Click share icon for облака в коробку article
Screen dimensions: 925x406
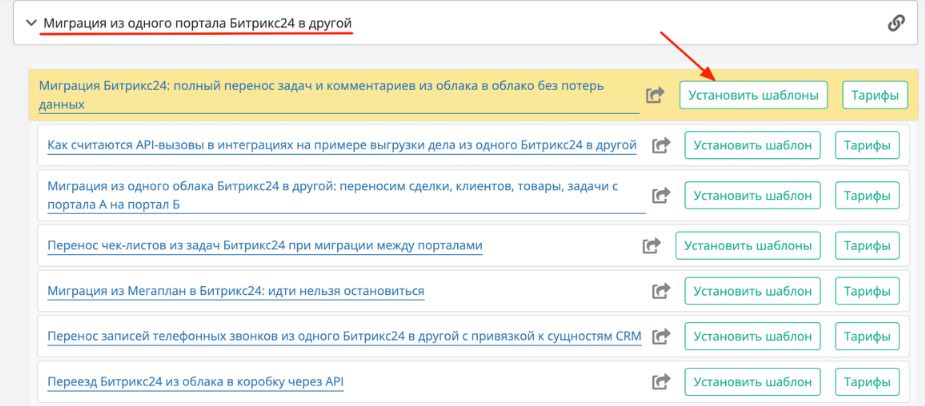[x=660, y=381]
